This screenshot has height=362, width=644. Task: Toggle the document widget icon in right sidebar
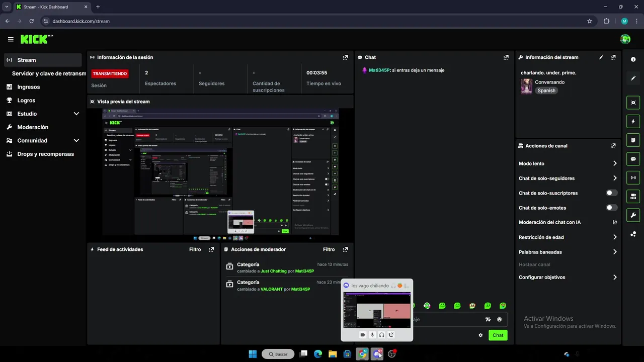pos(633,140)
